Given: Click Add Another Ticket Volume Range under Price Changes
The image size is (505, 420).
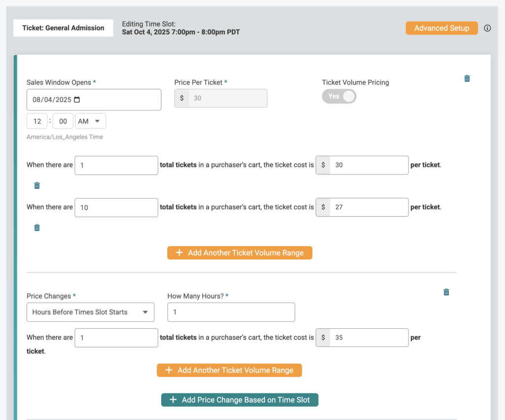Looking at the screenshot, I should pos(229,370).
